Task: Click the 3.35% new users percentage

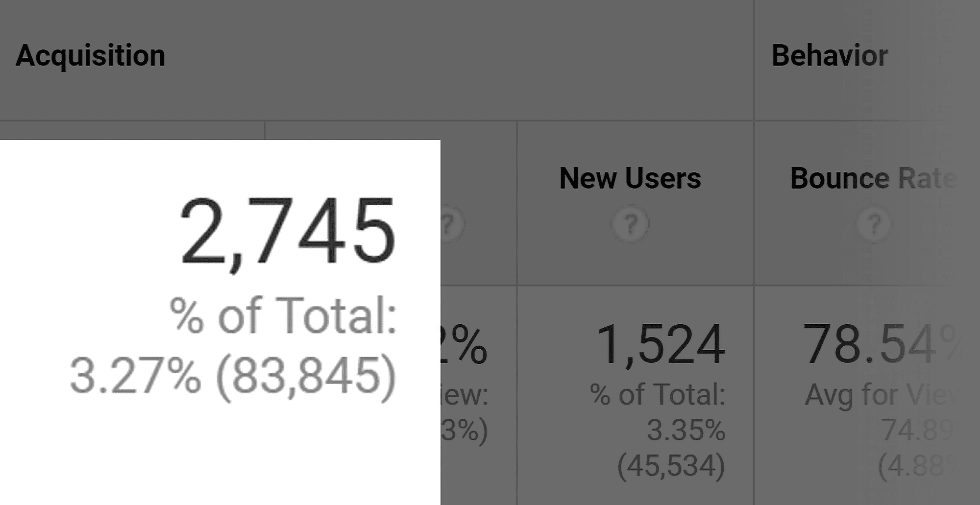Action: point(686,430)
